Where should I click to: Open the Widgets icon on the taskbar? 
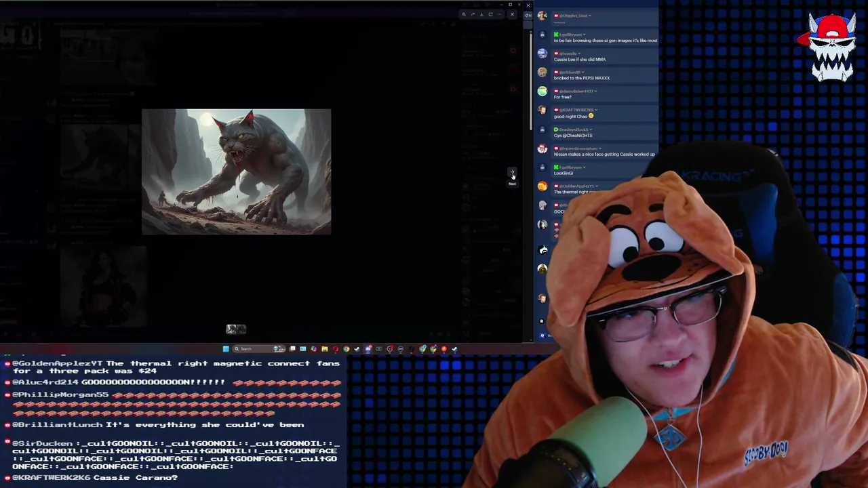[303, 349]
